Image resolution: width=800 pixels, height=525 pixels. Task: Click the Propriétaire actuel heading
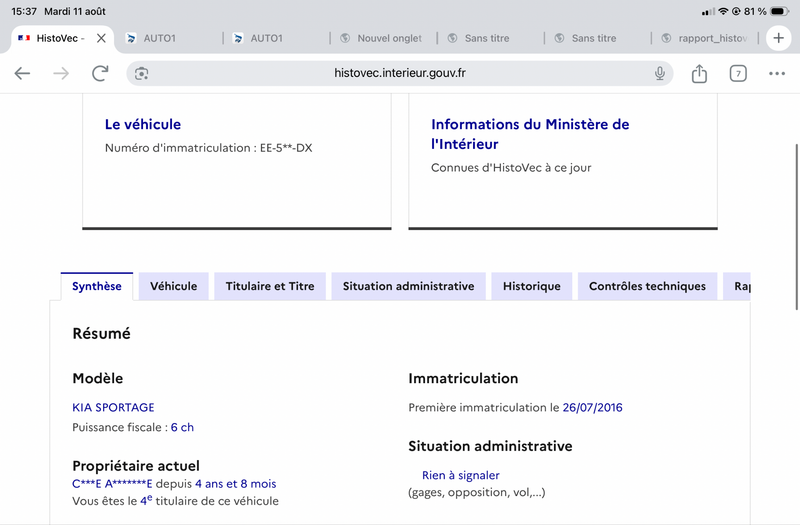pyautogui.click(x=136, y=466)
